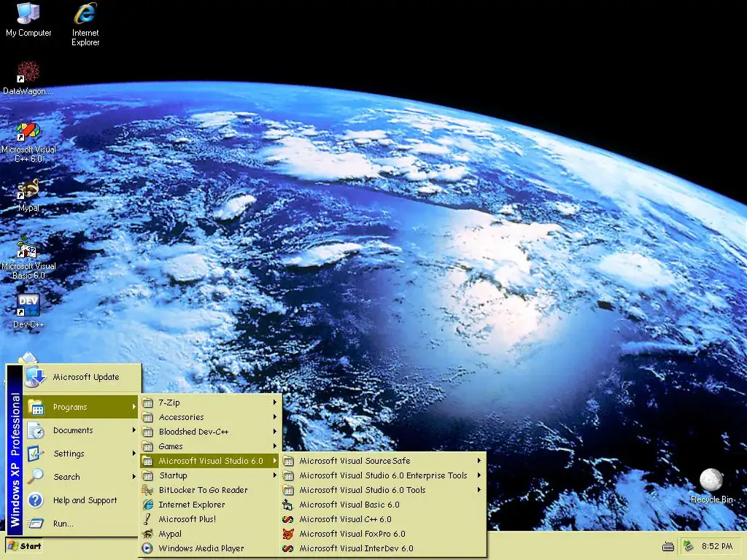Screen dimensions: 747x560
Task: Expand the Microsoft Visual SourceSafe submenu arrow
Action: click(x=479, y=461)
